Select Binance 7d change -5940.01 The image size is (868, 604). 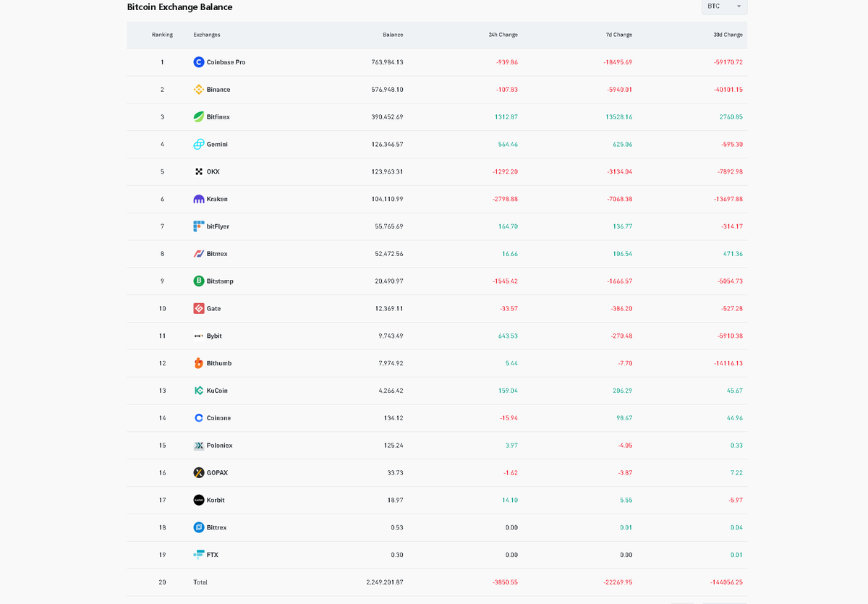click(x=620, y=90)
